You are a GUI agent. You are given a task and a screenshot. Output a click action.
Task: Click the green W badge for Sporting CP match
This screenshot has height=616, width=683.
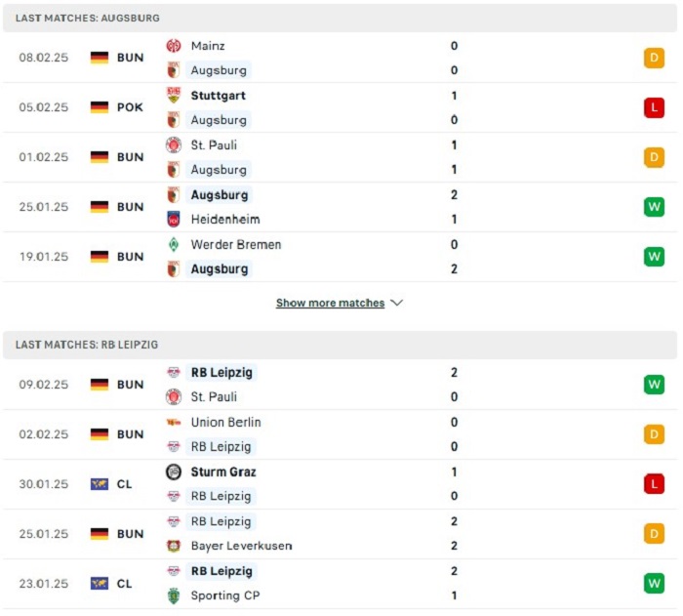654,584
